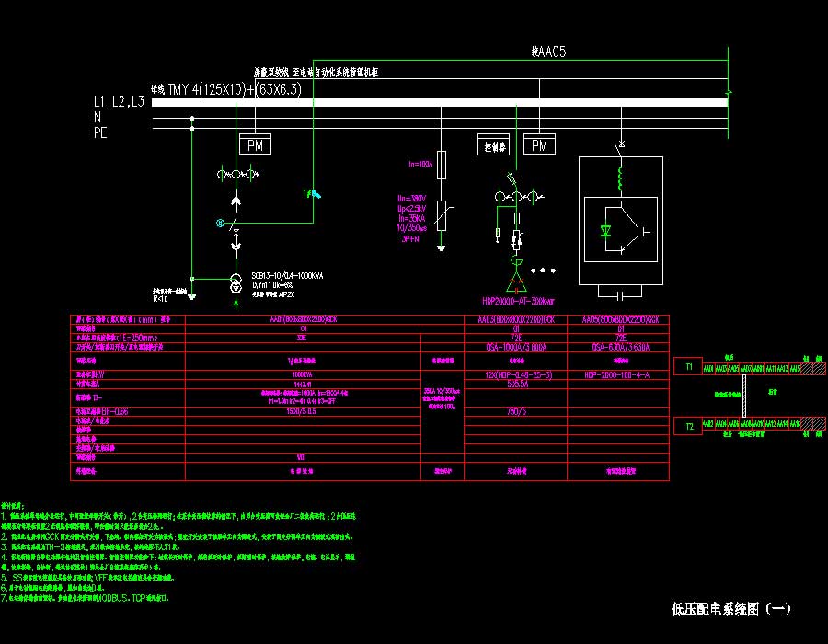Image resolution: width=828 pixels, height=644 pixels.
Task: Select the fuse symbol beside In=100A
Action: pos(442,164)
